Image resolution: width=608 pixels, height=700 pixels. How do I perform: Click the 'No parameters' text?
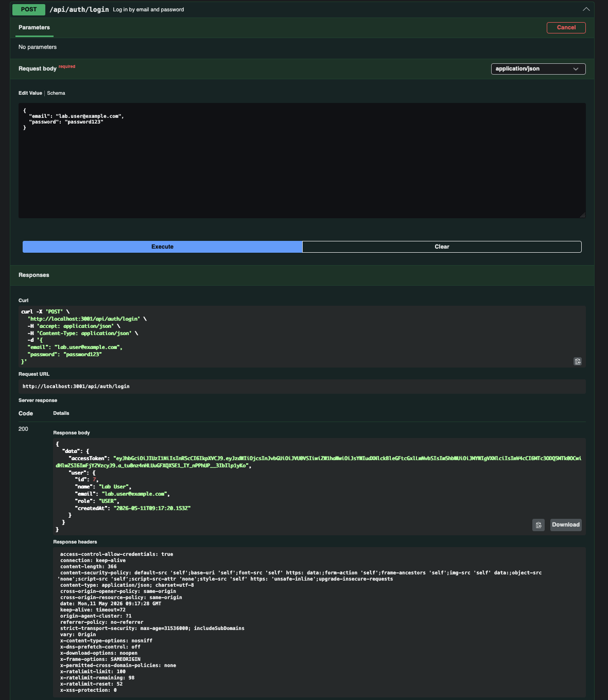point(38,47)
